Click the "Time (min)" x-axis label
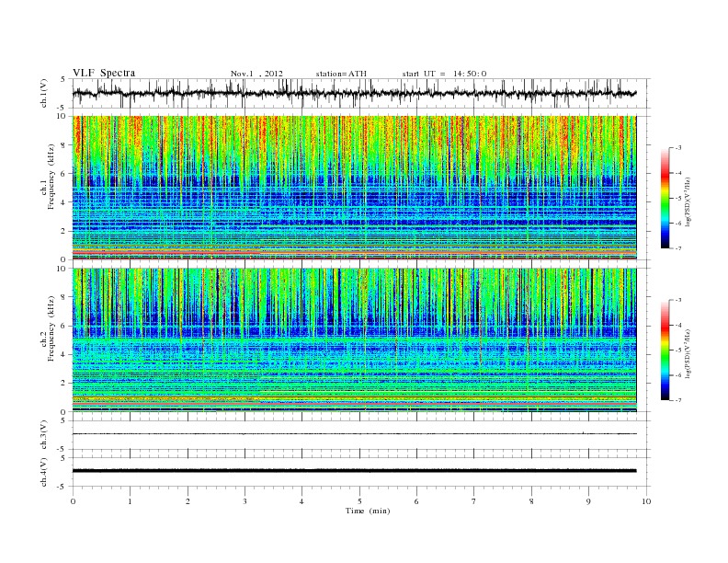Viewport: 728px width, 563px height. (368, 511)
